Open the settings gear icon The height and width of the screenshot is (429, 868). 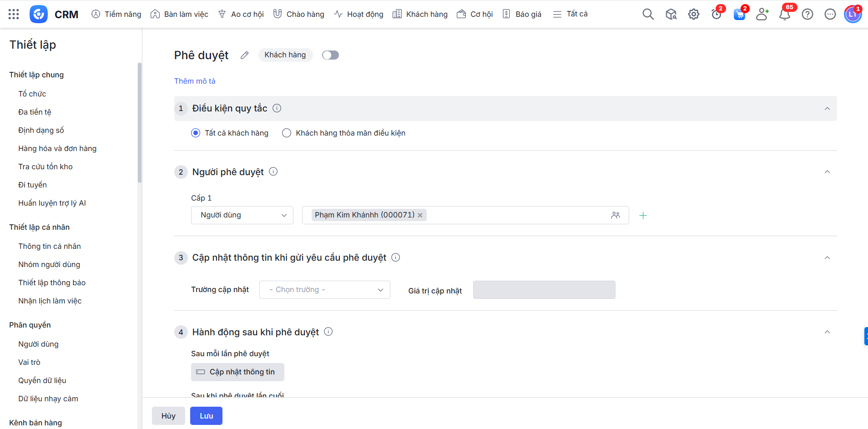coord(693,14)
